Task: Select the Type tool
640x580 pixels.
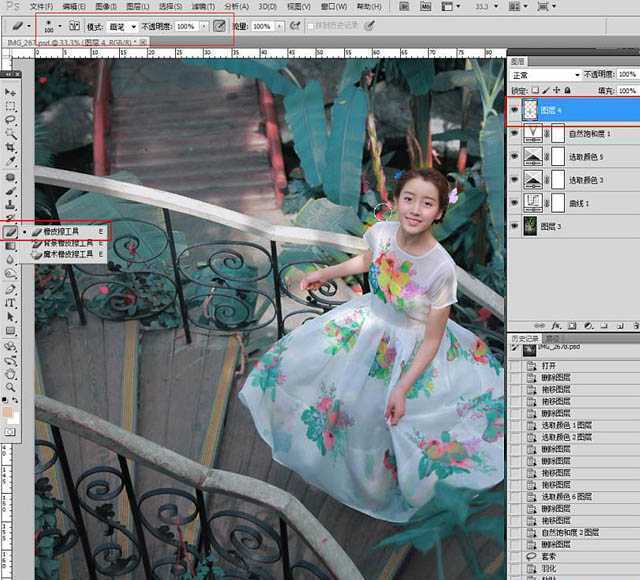Action: [x=10, y=303]
